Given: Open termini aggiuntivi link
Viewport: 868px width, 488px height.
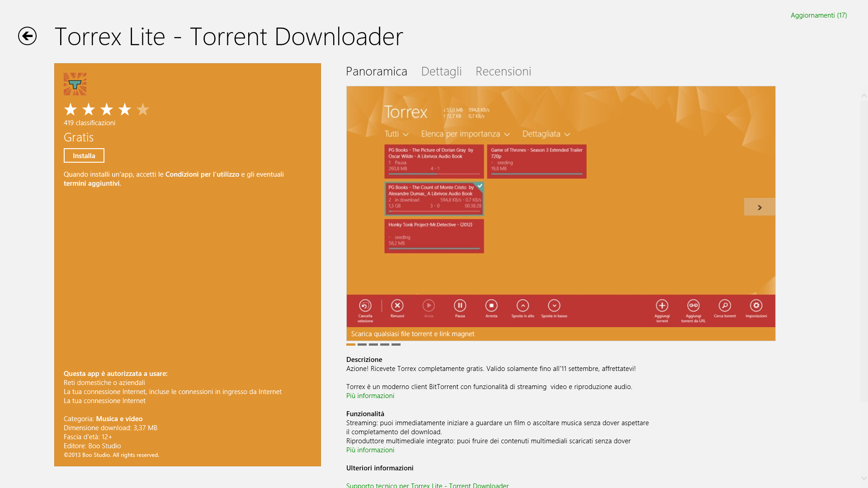Looking at the screenshot, I should [92, 183].
